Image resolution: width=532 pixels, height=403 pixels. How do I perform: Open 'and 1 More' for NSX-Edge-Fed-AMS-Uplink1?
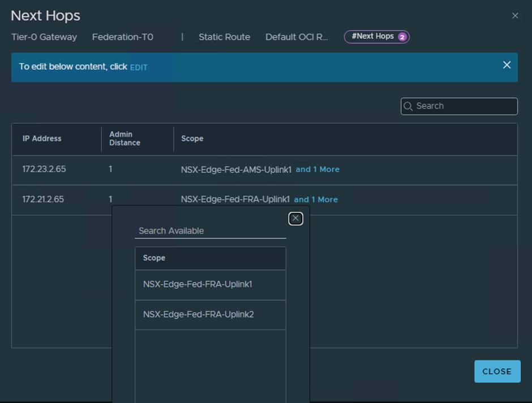point(318,169)
